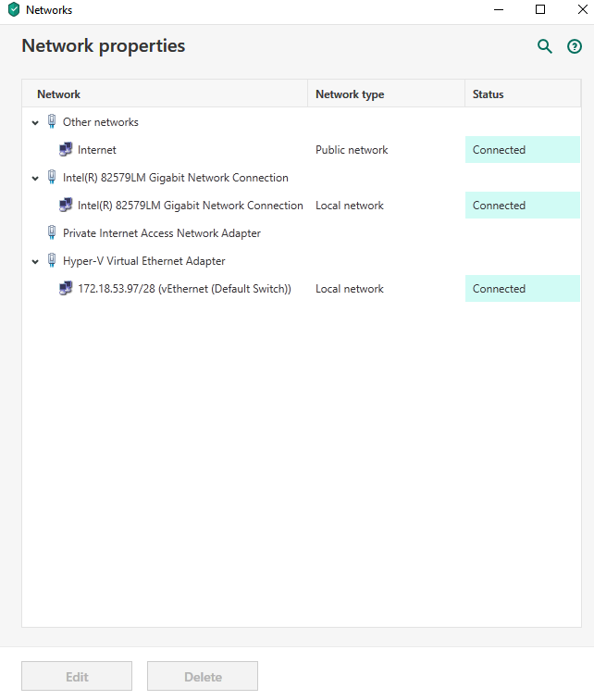The height and width of the screenshot is (700, 594).
Task: Click the vEthernet Default Switch network icon
Action: pos(66,289)
